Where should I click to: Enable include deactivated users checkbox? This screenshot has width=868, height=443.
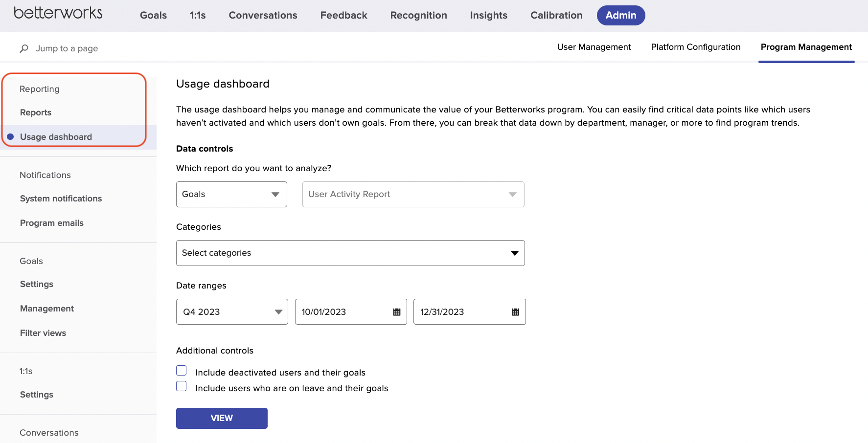tap(182, 371)
